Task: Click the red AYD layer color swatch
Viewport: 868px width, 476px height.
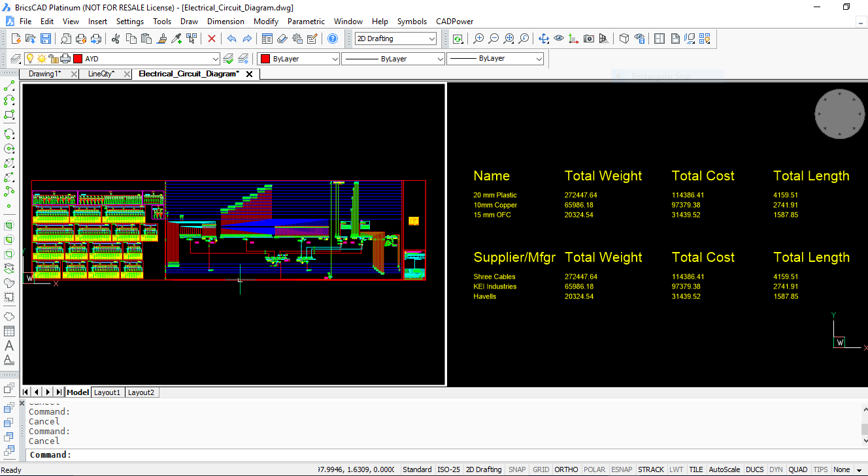Action: pyautogui.click(x=78, y=59)
